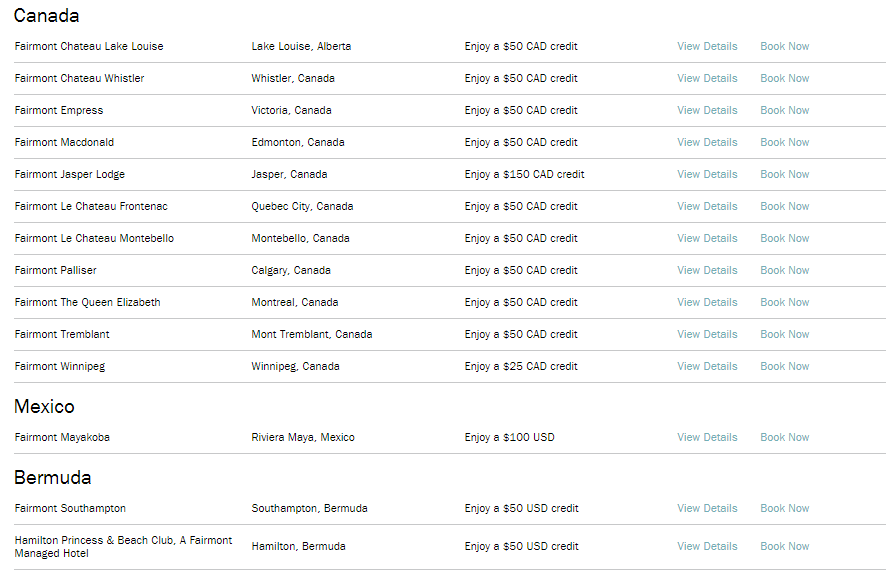Book Now for Fairmont Mayakoba
This screenshot has height=582, width=891.
(784, 437)
